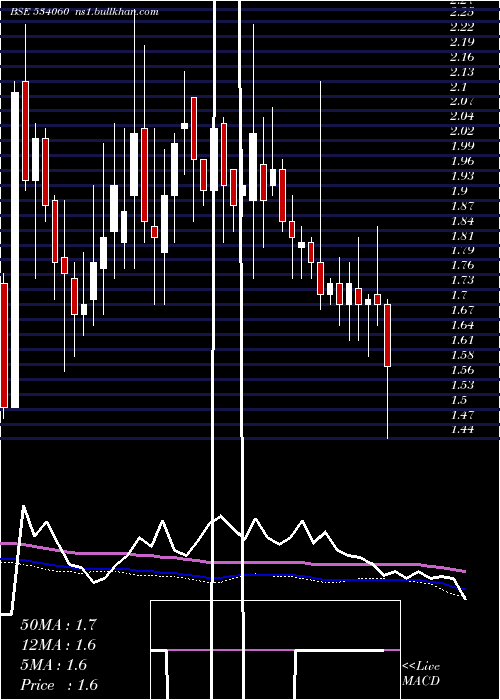Click the 1.76 price axis label

462,265
